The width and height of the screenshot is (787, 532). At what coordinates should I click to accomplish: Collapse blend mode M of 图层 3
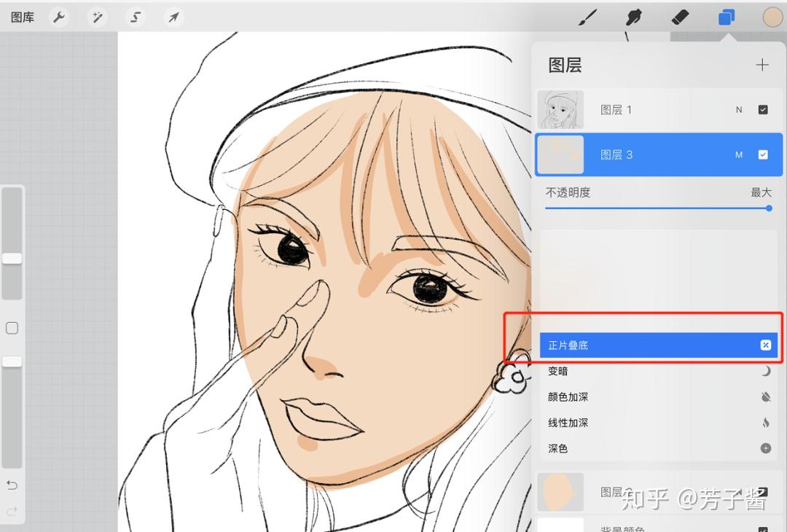tap(739, 154)
